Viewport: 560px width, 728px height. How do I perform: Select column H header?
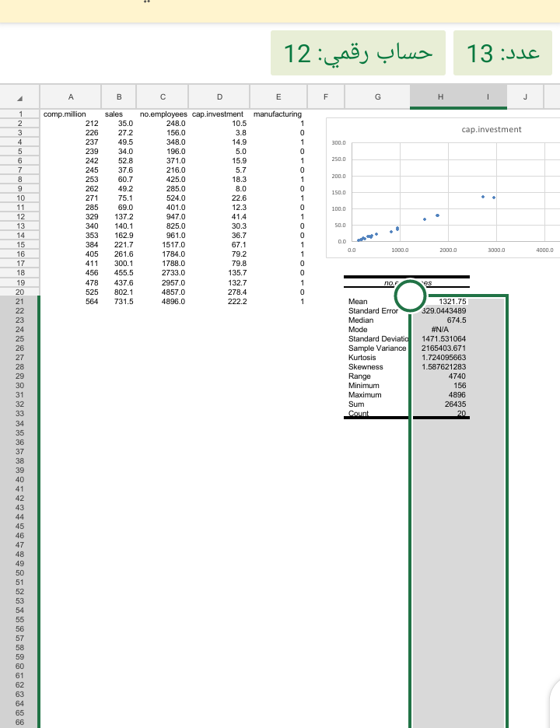(x=439, y=96)
